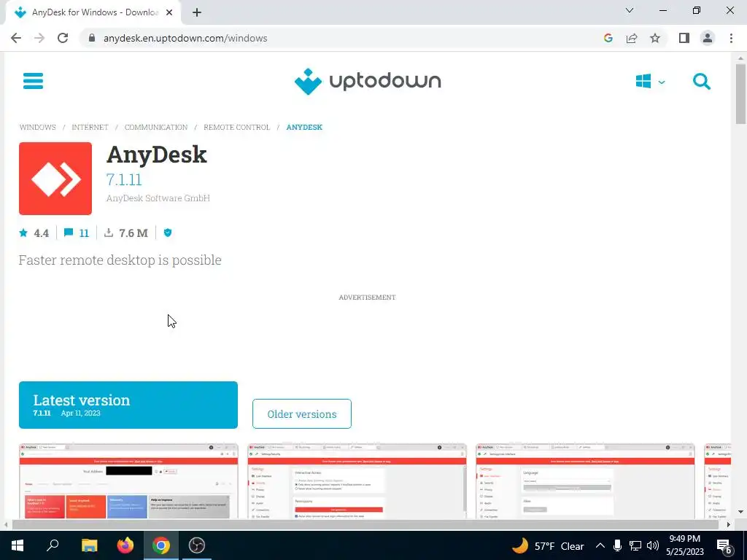View site information padlock
This screenshot has width=747, height=560.
coord(93,38)
